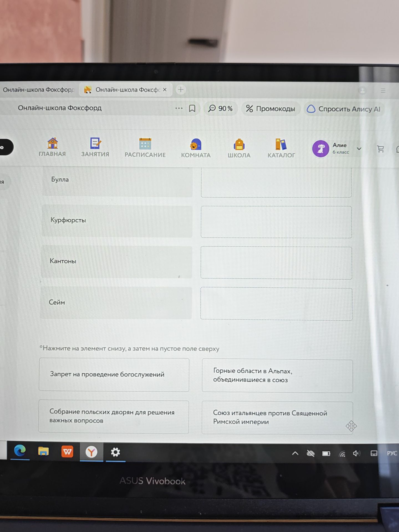Switch the РУС input language
399x532 pixels.
392,453
